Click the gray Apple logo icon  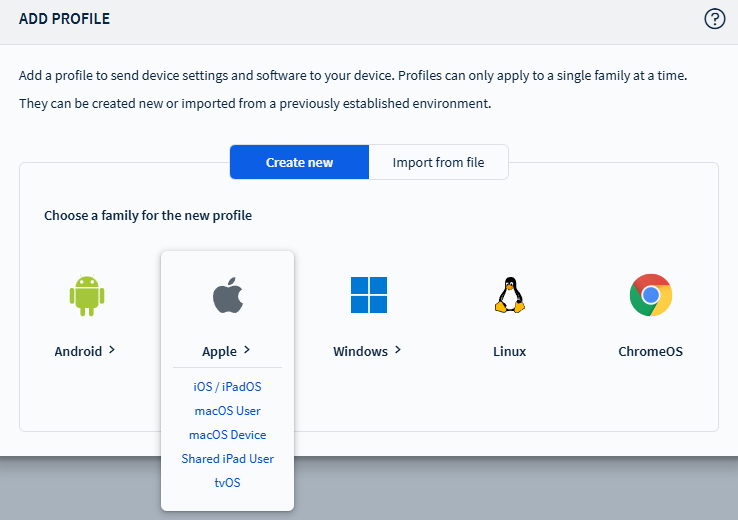227,296
